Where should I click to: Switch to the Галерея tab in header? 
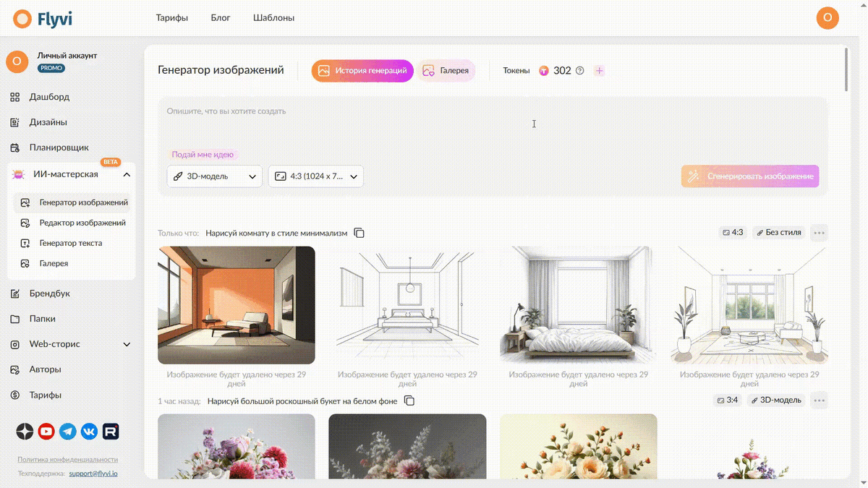pos(446,71)
